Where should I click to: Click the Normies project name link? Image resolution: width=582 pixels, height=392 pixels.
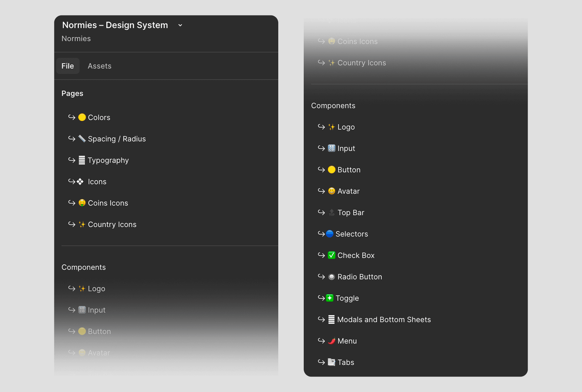coord(76,39)
